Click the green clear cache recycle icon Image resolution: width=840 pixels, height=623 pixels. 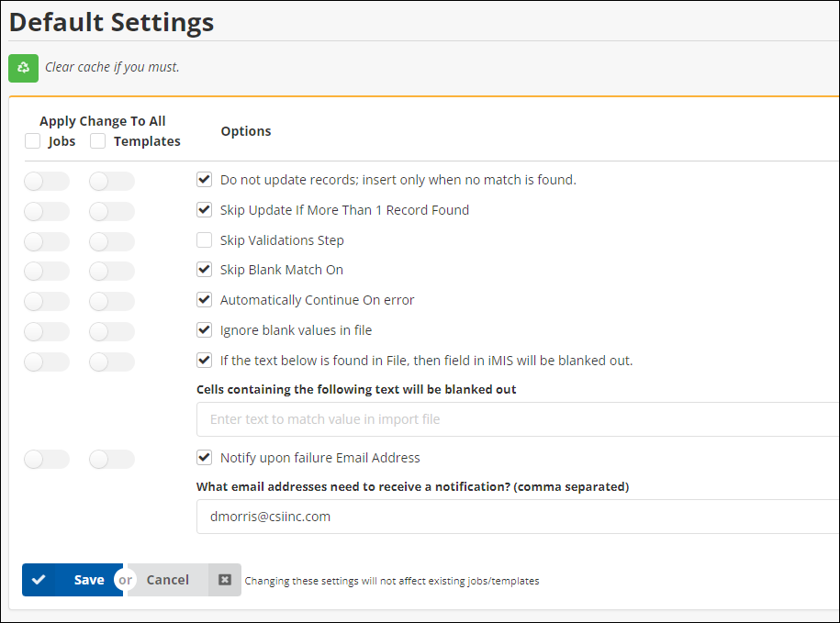[x=24, y=68]
